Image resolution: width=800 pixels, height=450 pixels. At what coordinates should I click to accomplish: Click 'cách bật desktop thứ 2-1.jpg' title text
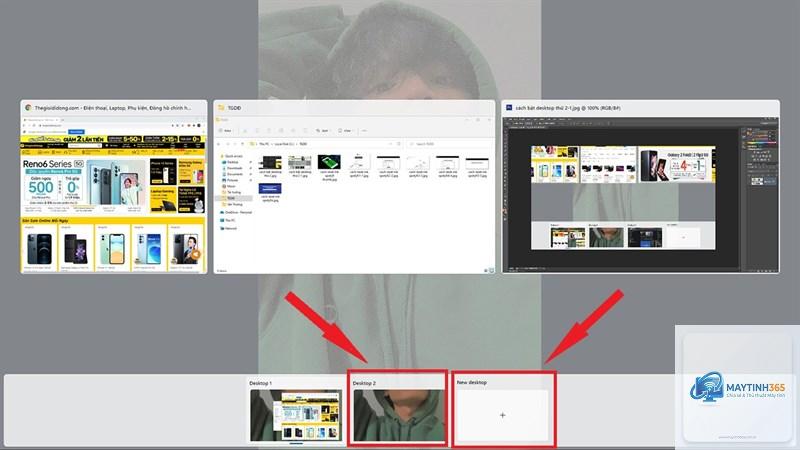pos(568,108)
